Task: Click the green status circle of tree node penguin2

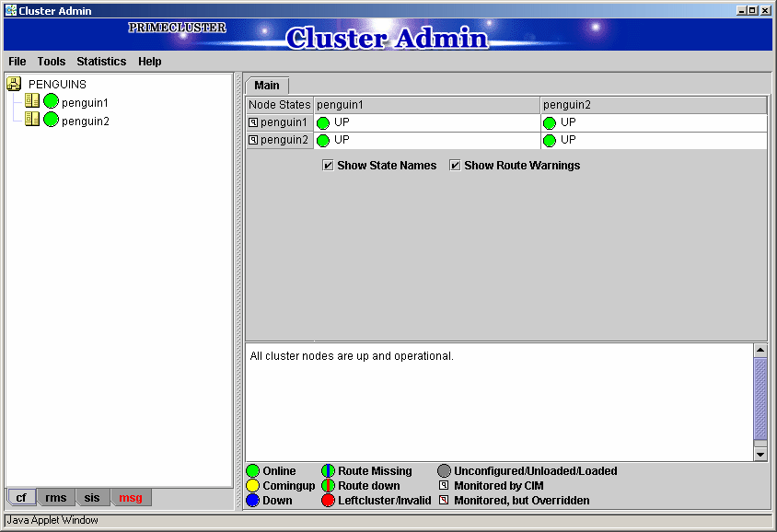Action: tap(51, 120)
